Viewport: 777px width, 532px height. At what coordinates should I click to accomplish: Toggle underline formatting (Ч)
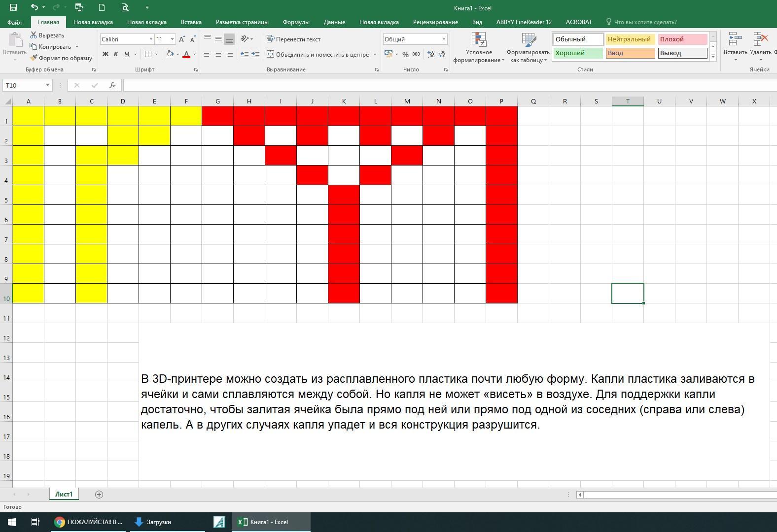(127, 54)
